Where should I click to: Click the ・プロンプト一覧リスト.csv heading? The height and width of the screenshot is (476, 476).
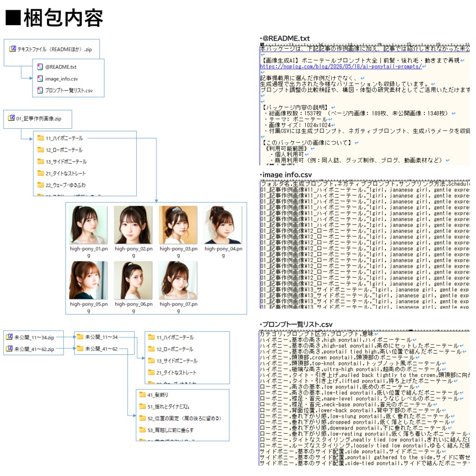coord(296,324)
